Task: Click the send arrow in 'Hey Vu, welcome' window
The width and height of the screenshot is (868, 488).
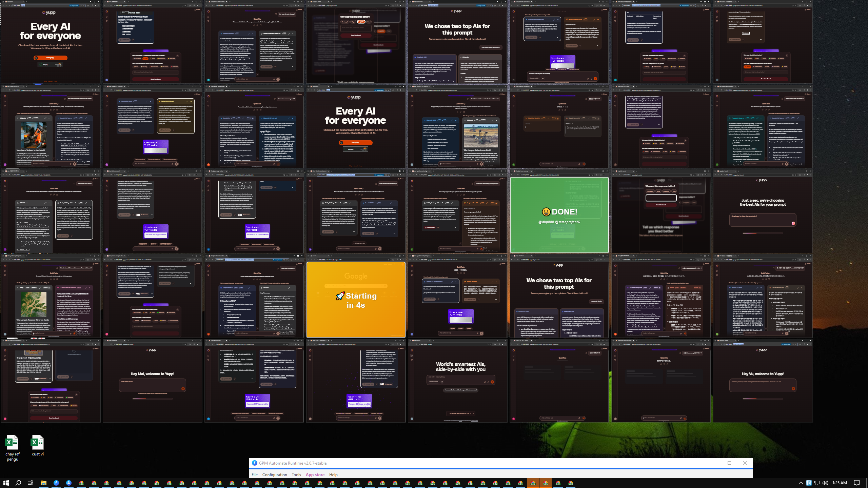Action: click(793, 389)
